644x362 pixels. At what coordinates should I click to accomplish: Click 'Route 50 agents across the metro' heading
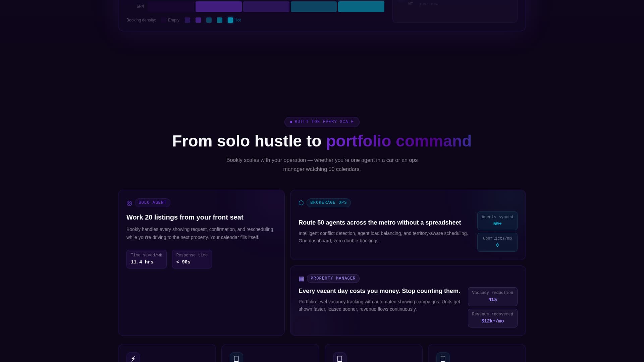[380, 223]
